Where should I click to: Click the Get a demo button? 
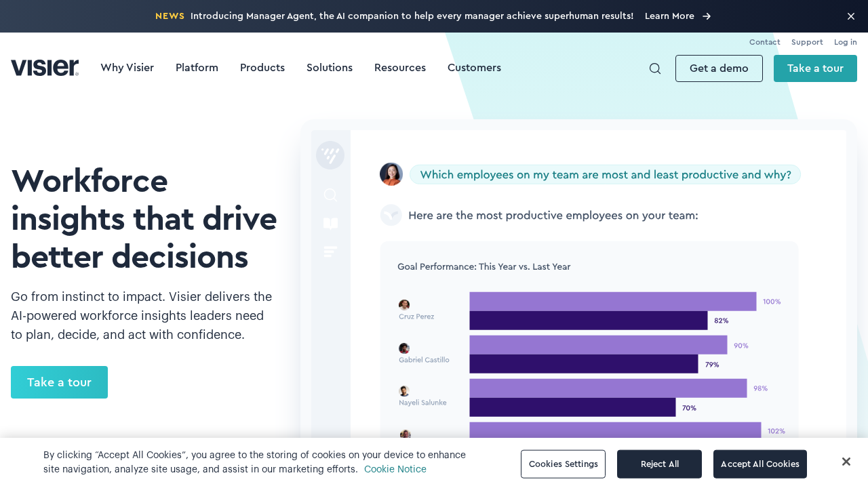[719, 68]
